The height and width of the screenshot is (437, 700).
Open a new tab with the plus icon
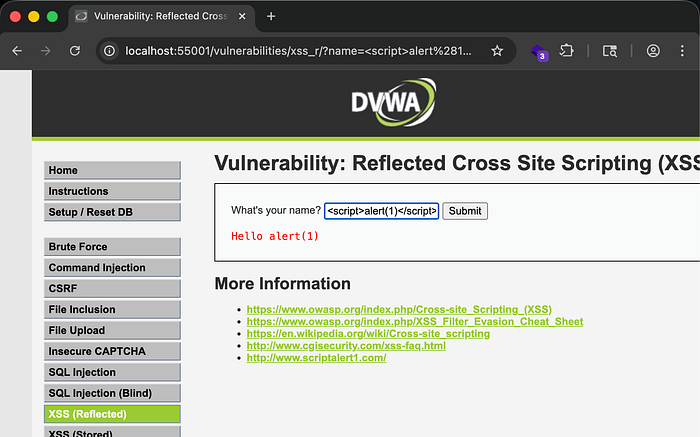[x=271, y=17]
